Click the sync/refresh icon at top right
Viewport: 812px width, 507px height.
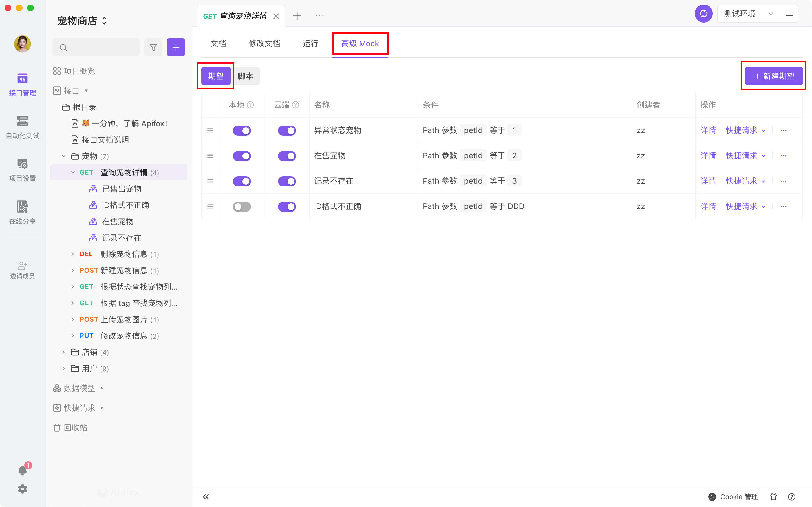click(704, 14)
